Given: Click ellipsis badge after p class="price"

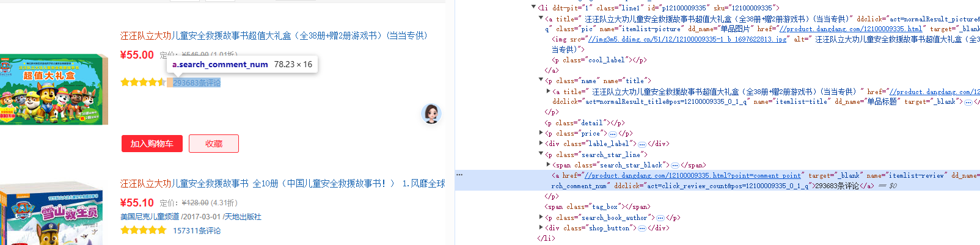Looking at the screenshot, I should [x=613, y=134].
